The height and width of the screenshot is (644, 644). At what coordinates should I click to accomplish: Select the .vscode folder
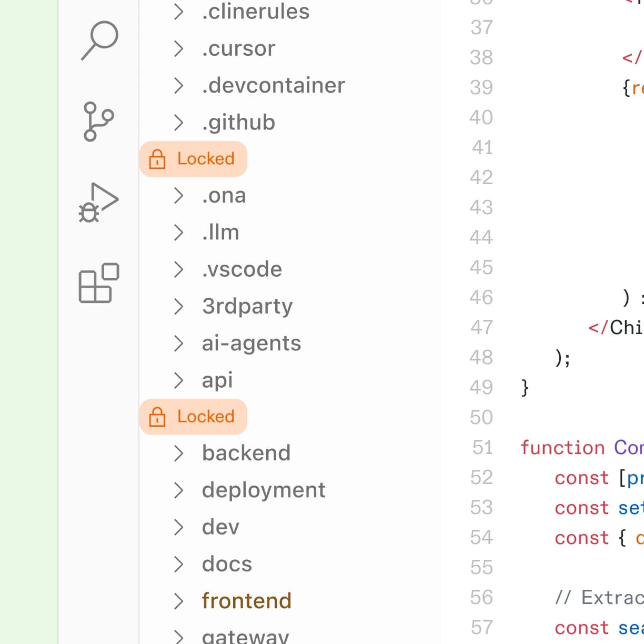coord(242,269)
